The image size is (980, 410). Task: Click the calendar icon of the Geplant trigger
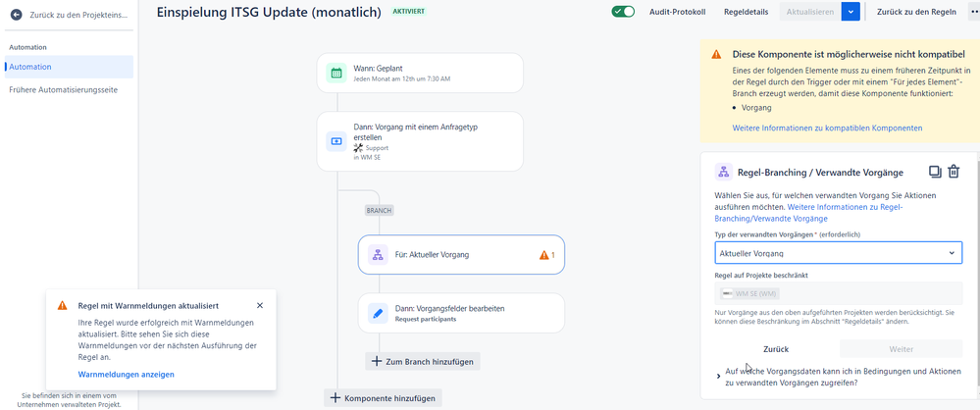(x=336, y=74)
